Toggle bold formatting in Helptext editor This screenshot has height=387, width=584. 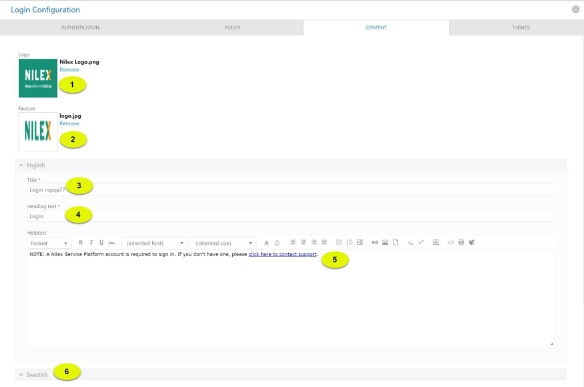pos(80,242)
